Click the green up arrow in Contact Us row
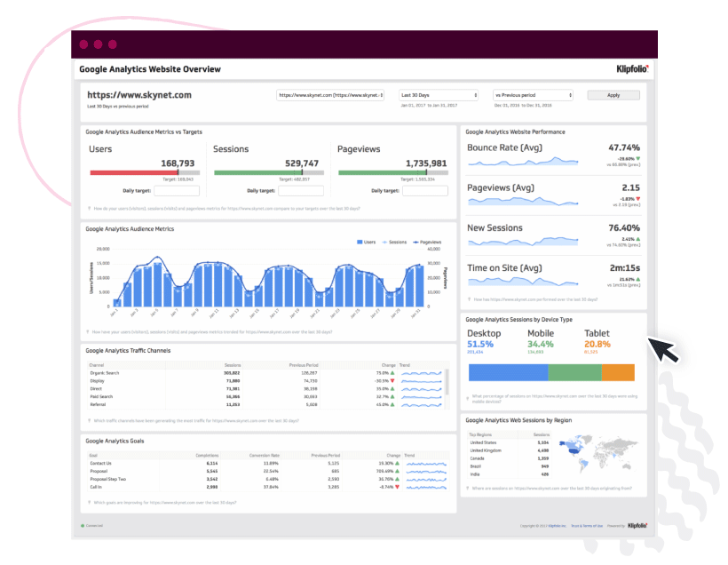This screenshot has height=565, width=728. click(398, 463)
